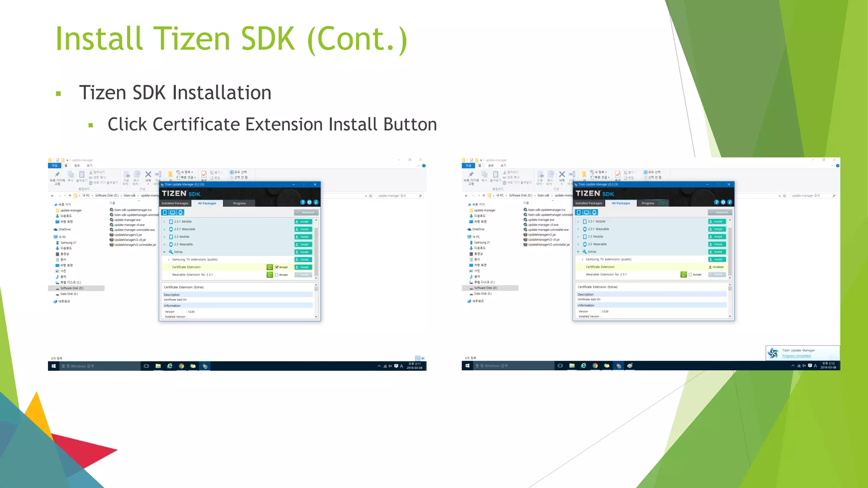Screen dimensions: 868x488
Task: Open Progress 100% tab in right screenshot
Action: [x=654, y=203]
